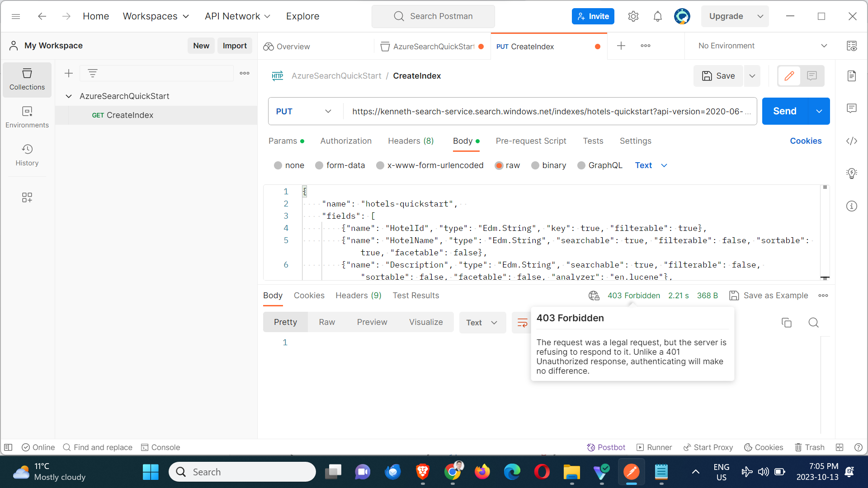Click the Cookies link near Settings

click(x=805, y=141)
